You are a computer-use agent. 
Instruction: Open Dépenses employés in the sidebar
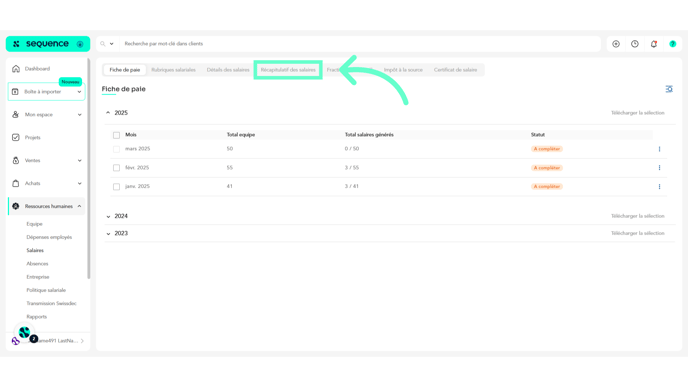[49, 237]
